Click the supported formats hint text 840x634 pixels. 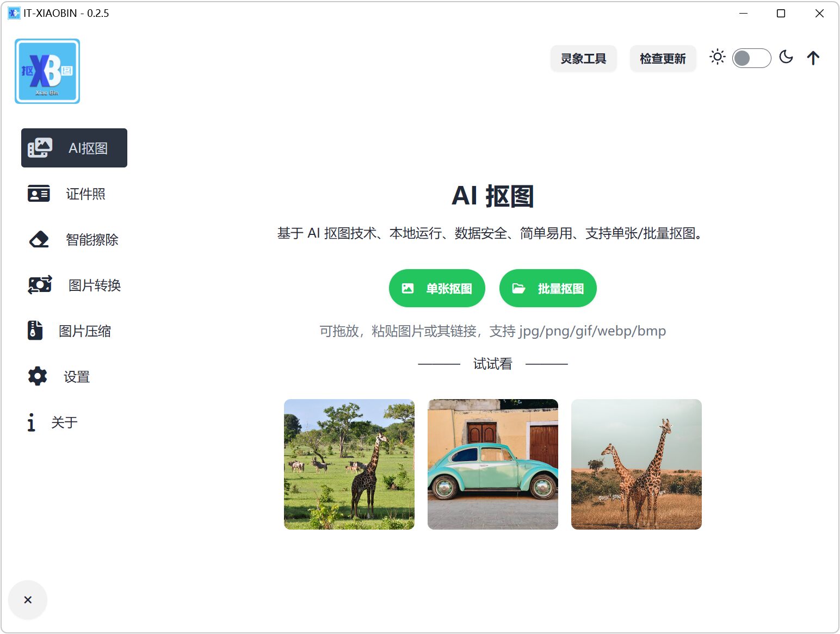point(493,331)
